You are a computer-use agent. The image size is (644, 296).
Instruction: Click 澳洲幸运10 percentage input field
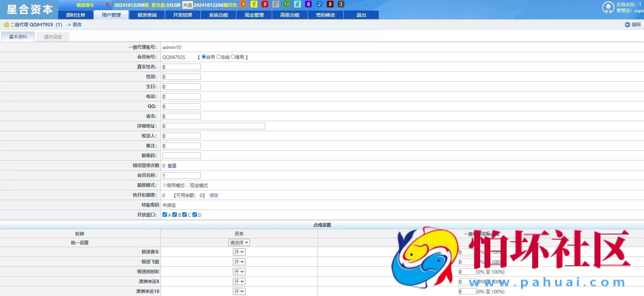(x=467, y=292)
